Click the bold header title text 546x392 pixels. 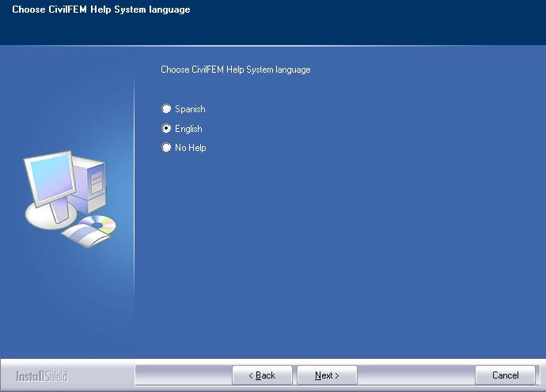(100, 10)
